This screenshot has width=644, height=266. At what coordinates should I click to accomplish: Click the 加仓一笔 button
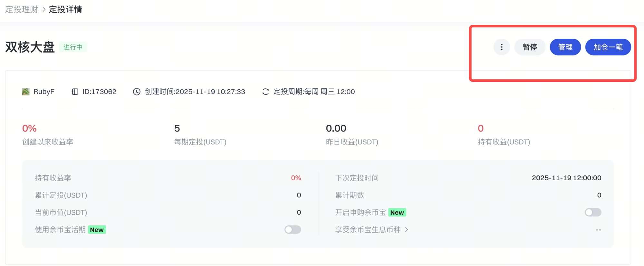[608, 47]
